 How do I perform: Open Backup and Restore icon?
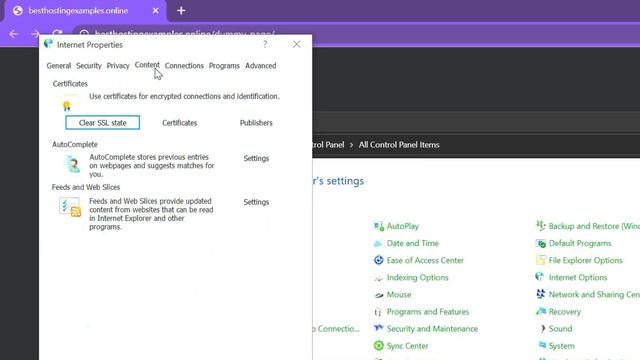(x=540, y=226)
